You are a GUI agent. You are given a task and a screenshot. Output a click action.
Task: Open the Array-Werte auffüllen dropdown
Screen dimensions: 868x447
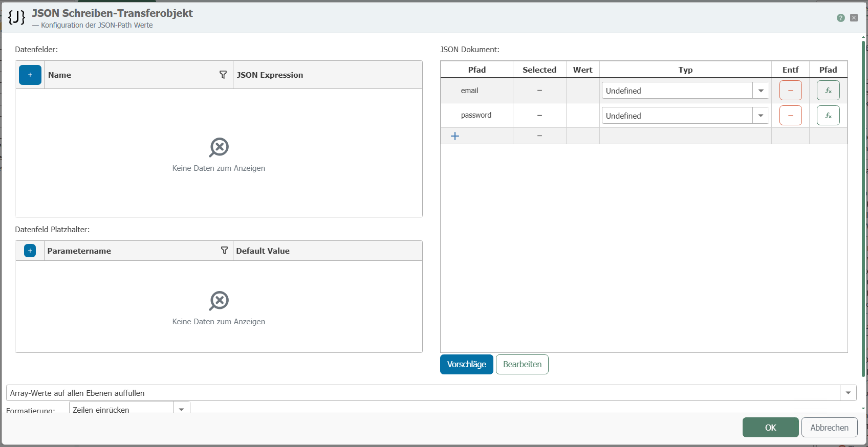coord(848,393)
